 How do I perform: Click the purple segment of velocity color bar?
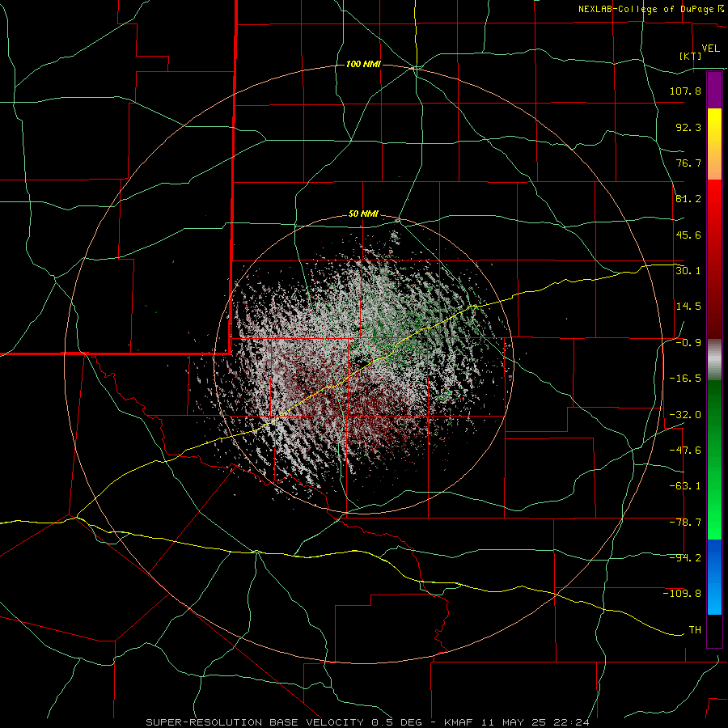(714, 91)
